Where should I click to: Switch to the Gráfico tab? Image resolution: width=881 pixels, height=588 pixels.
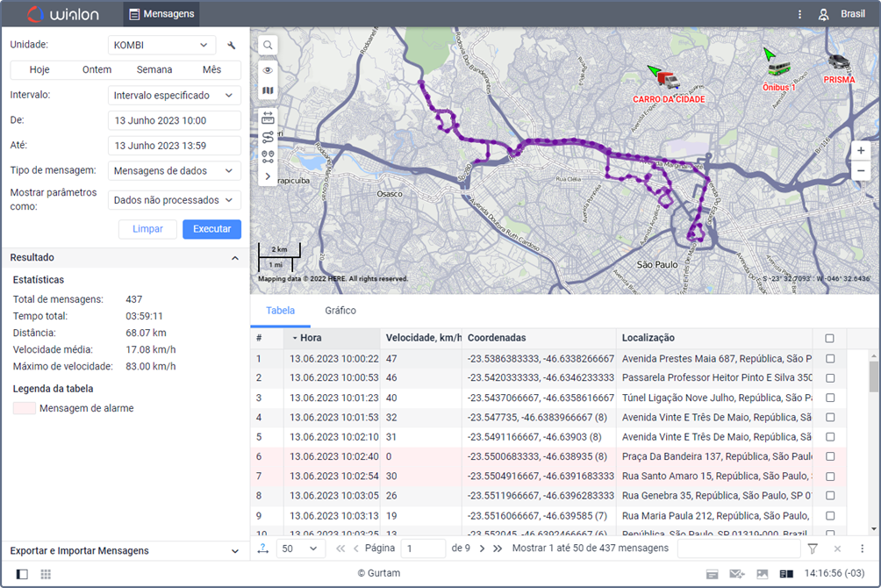tap(340, 311)
